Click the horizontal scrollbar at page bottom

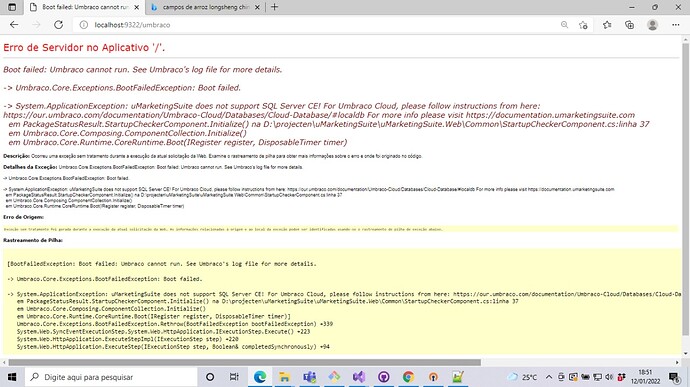[x=245, y=362]
